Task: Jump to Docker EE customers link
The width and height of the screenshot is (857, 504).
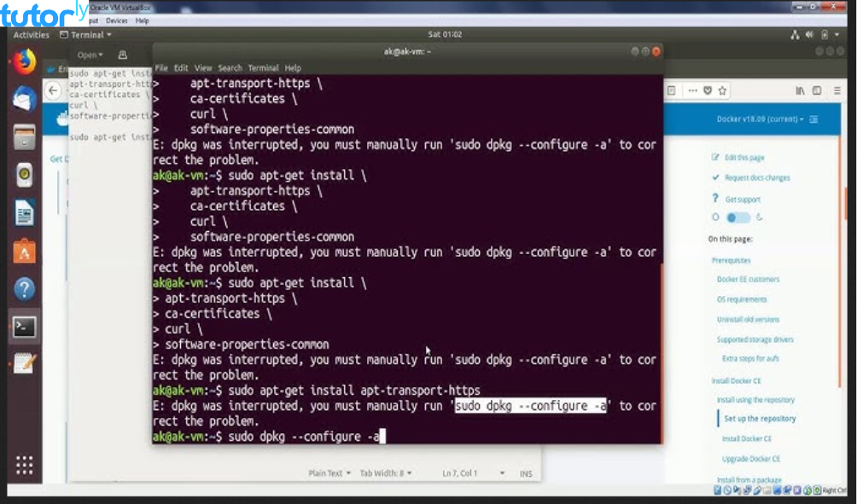Action: (748, 279)
